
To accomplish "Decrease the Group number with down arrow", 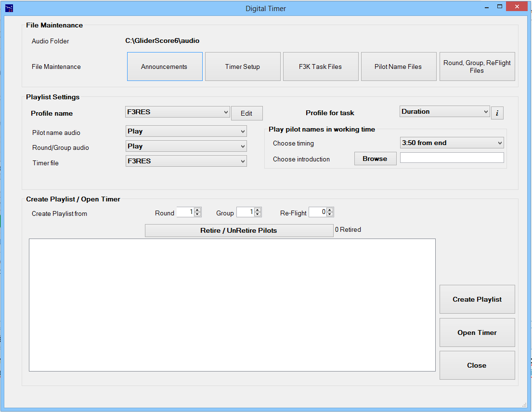I will [x=258, y=214].
